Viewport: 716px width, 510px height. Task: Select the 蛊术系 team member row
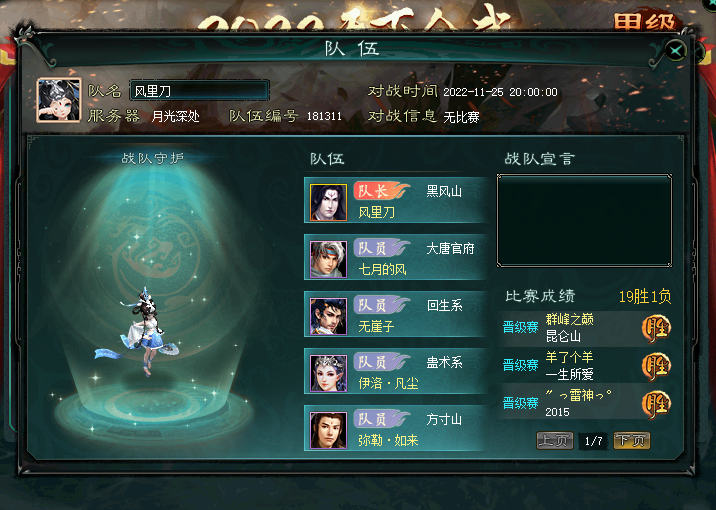tap(395, 371)
